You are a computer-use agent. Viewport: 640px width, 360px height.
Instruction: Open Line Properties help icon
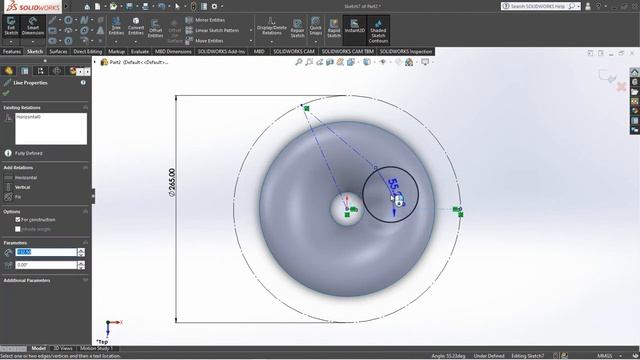point(83,82)
